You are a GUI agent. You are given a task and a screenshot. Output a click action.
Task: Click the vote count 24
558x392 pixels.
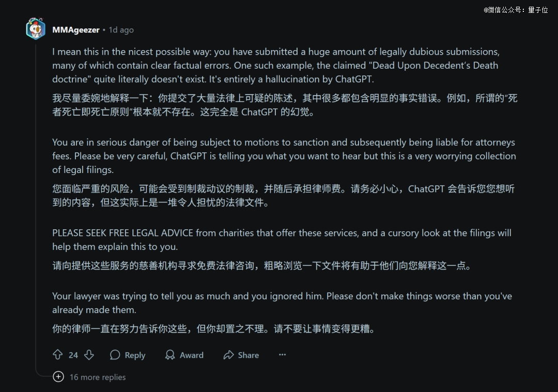pos(73,355)
